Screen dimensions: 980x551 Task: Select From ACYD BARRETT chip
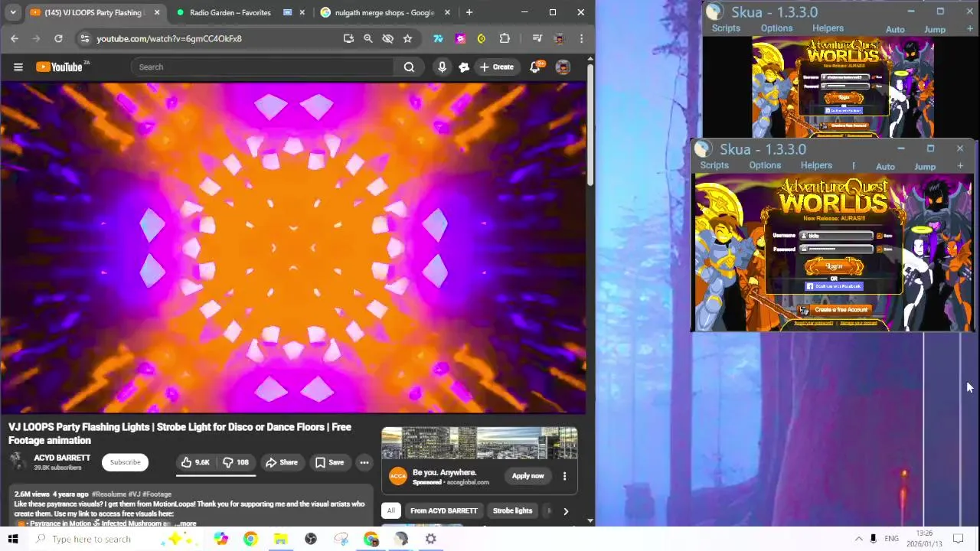[443, 510]
